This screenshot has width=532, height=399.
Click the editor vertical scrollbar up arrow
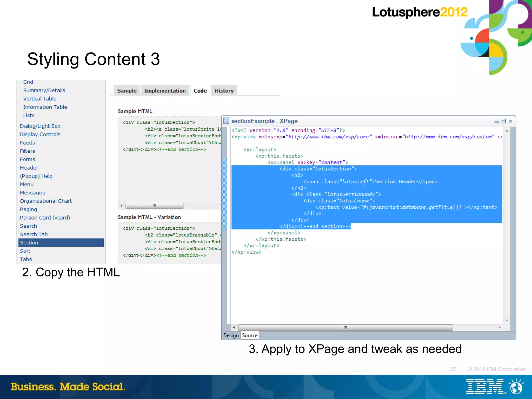[507, 131]
